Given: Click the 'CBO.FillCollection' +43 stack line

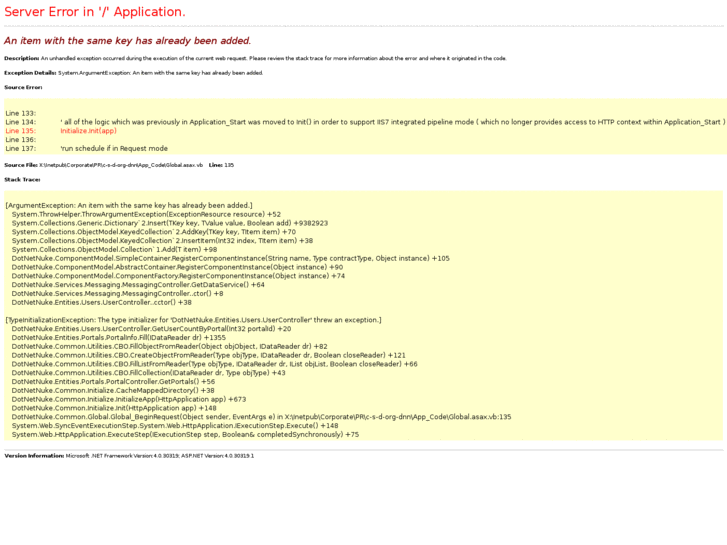Looking at the screenshot, I should click(x=149, y=373).
